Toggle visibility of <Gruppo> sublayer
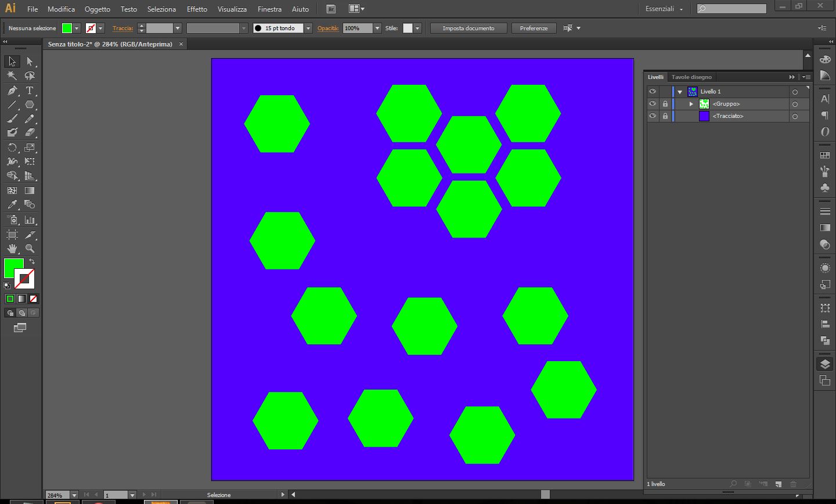836x504 pixels. coord(653,103)
